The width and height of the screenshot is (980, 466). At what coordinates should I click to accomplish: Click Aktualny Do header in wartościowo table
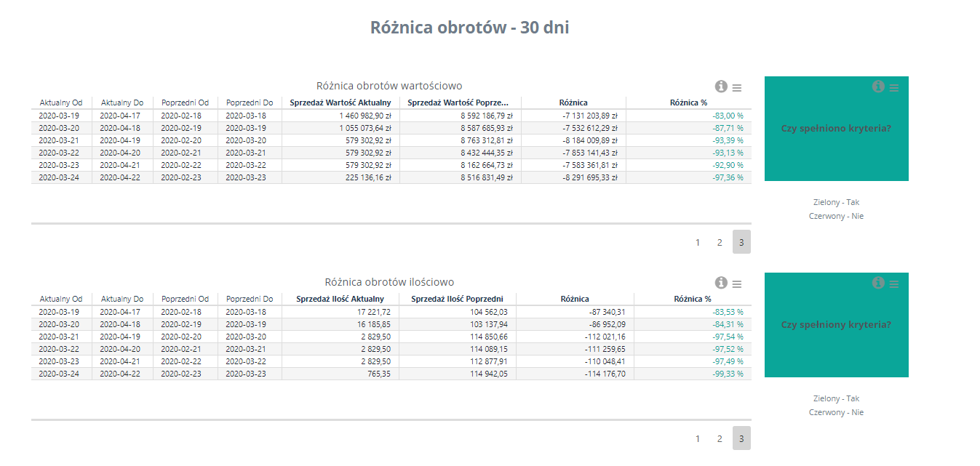click(x=122, y=103)
